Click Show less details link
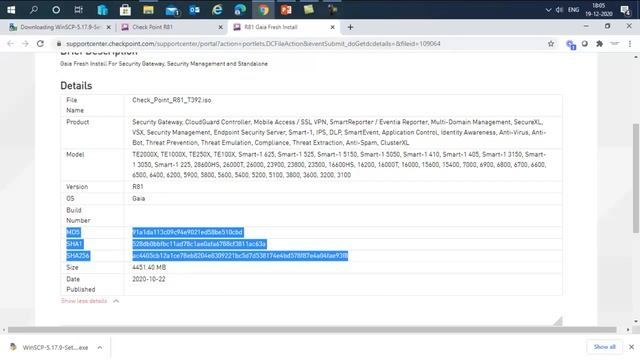This screenshot has width=640, height=360. [84, 301]
